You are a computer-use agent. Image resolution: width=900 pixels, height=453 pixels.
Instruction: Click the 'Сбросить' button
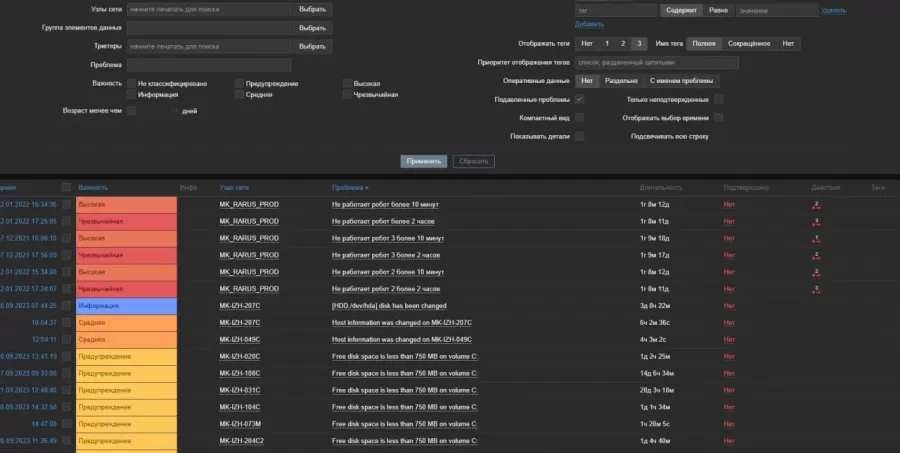[x=473, y=161]
